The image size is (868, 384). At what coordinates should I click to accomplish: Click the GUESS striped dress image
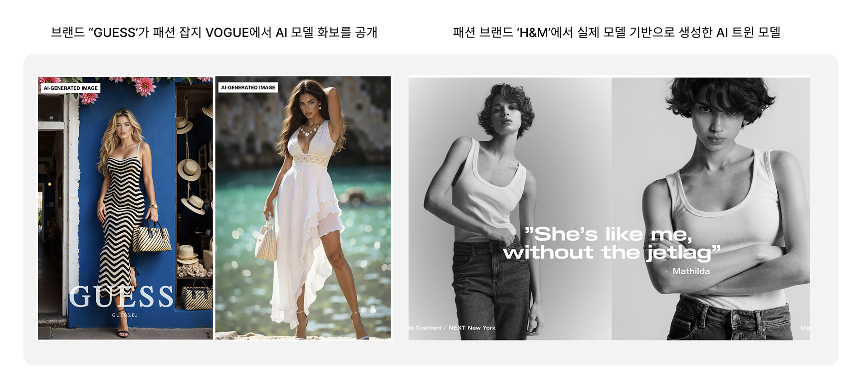(125, 208)
